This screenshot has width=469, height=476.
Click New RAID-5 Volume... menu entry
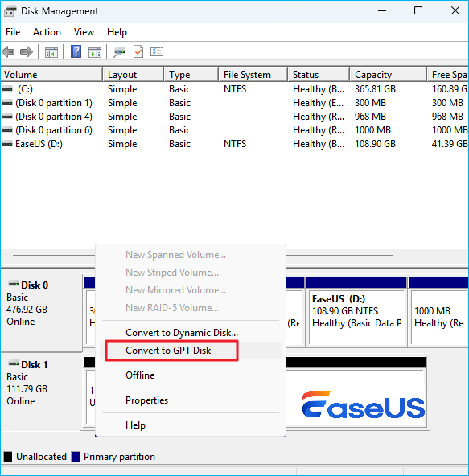191,308
